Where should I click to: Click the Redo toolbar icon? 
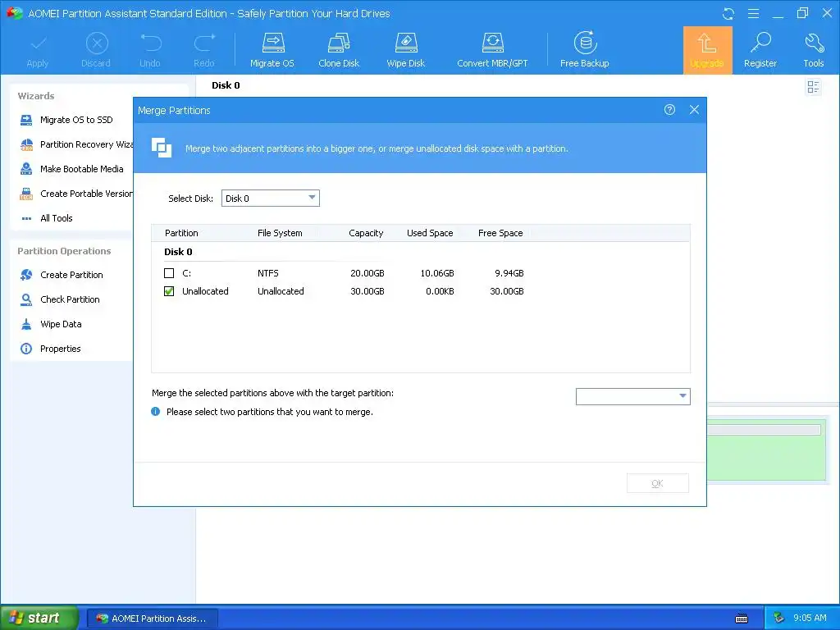point(204,50)
